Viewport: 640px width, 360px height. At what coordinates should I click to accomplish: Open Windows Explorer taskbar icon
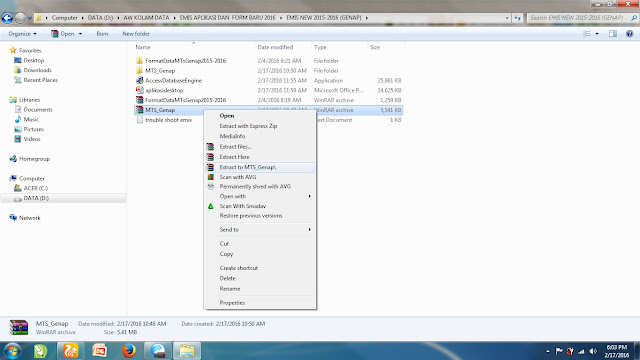coord(187,351)
